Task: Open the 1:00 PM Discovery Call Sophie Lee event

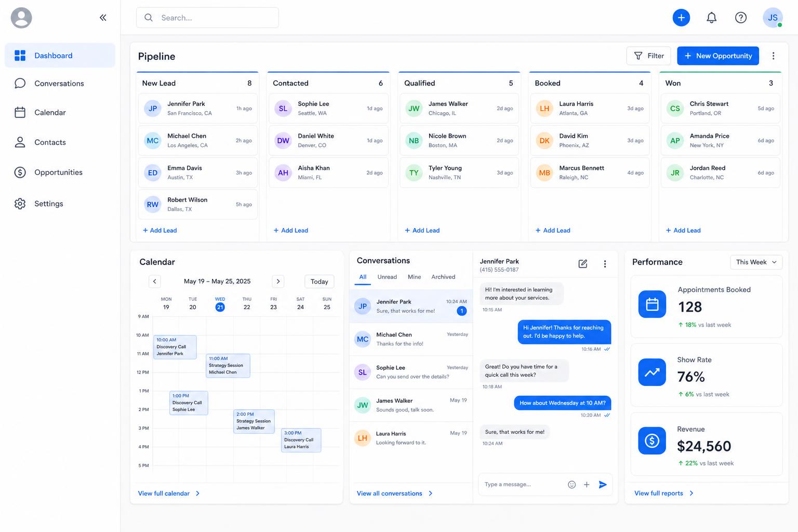Action: 189,403
